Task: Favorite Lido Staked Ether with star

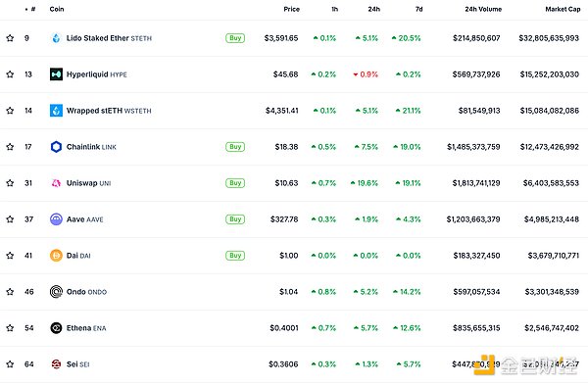Action: click(10, 38)
